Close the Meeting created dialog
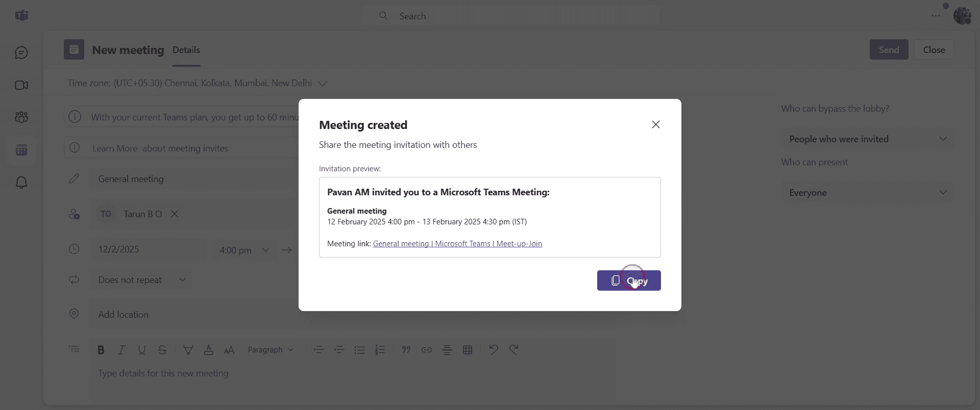 click(x=656, y=124)
